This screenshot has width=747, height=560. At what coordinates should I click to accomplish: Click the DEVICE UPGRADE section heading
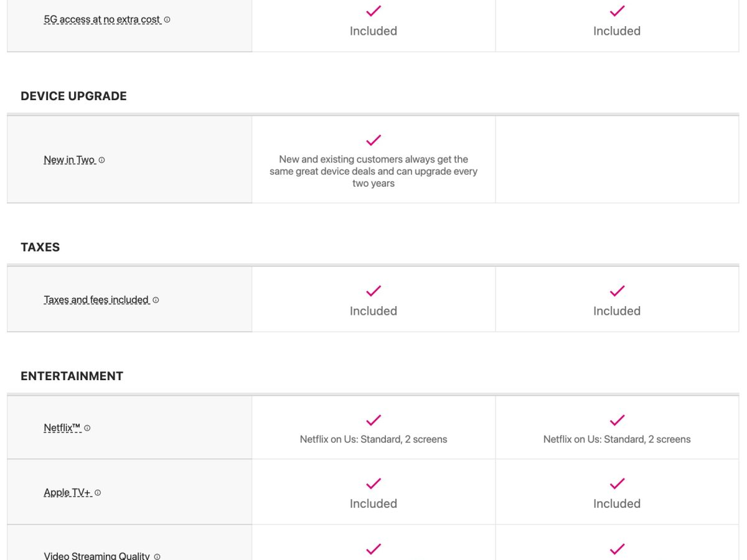click(x=73, y=96)
